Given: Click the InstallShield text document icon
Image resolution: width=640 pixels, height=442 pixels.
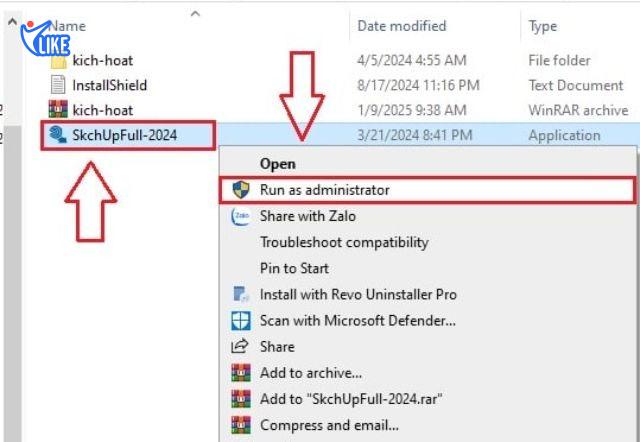Looking at the screenshot, I should pyautogui.click(x=58, y=85).
